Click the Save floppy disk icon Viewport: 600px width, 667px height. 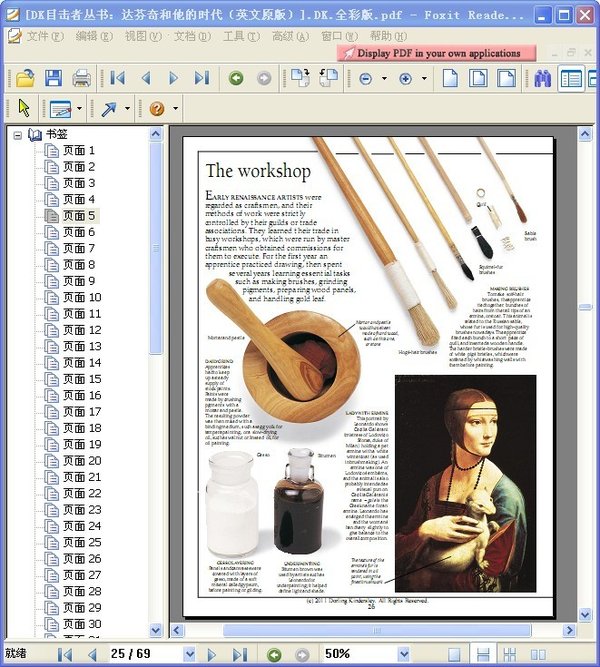(x=54, y=78)
